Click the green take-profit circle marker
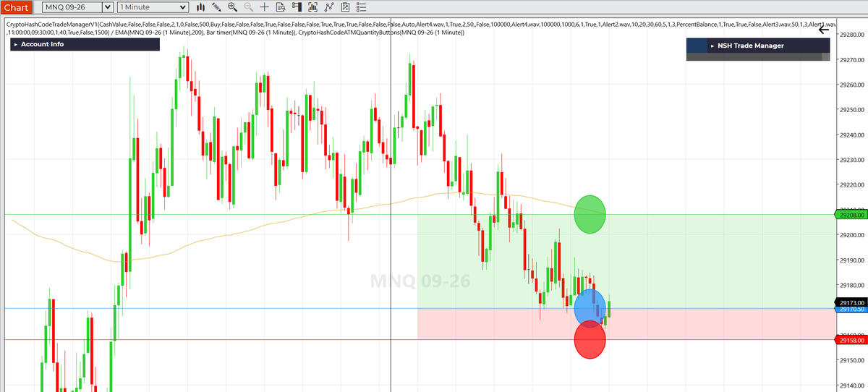Viewport: 868px width, 392px height. (x=590, y=214)
